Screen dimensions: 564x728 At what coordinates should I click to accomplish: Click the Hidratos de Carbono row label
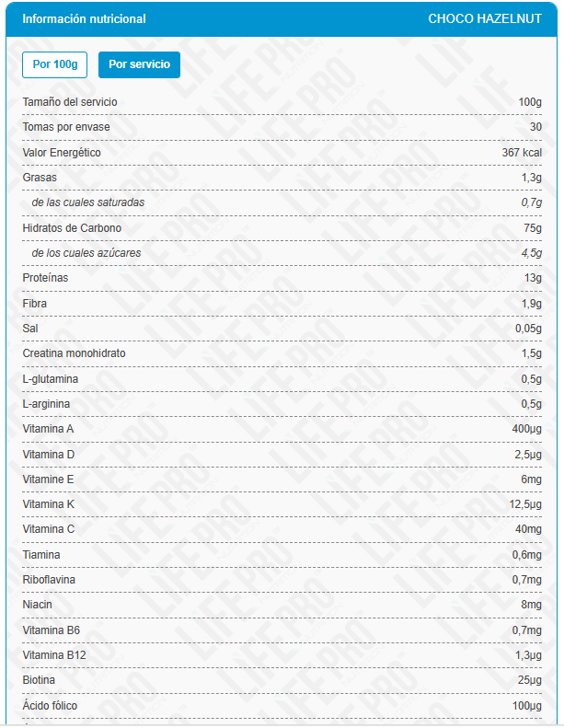pyautogui.click(x=72, y=228)
